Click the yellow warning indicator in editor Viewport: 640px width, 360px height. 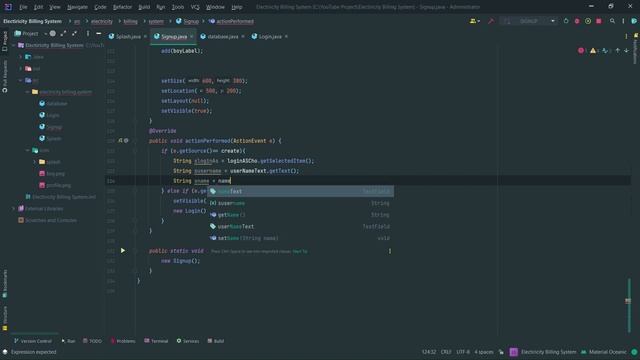[593, 51]
